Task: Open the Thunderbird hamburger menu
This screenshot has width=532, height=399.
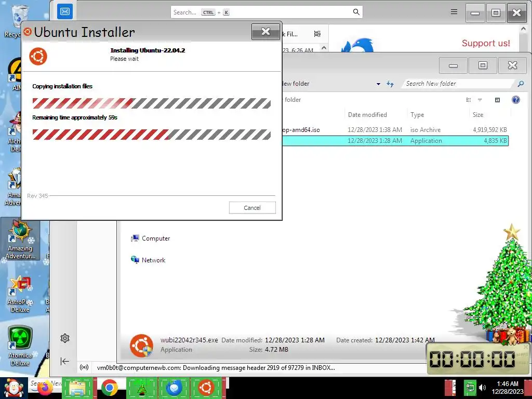Action: tap(454, 12)
